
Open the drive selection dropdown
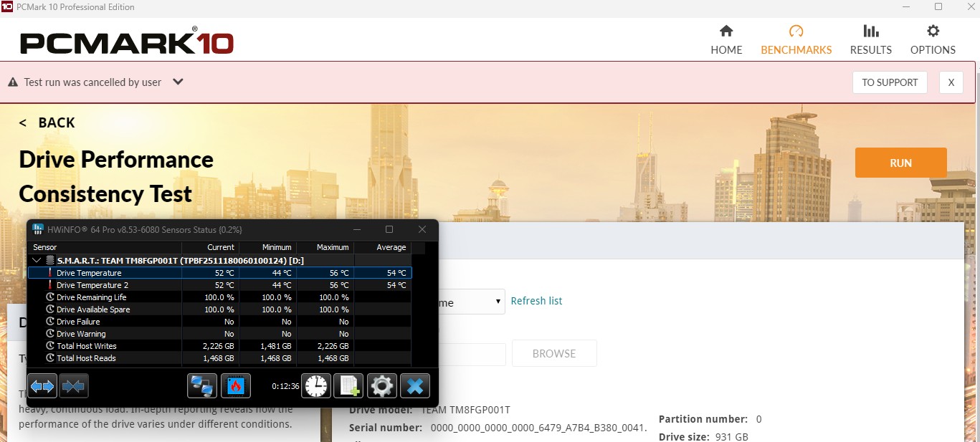pos(471,302)
